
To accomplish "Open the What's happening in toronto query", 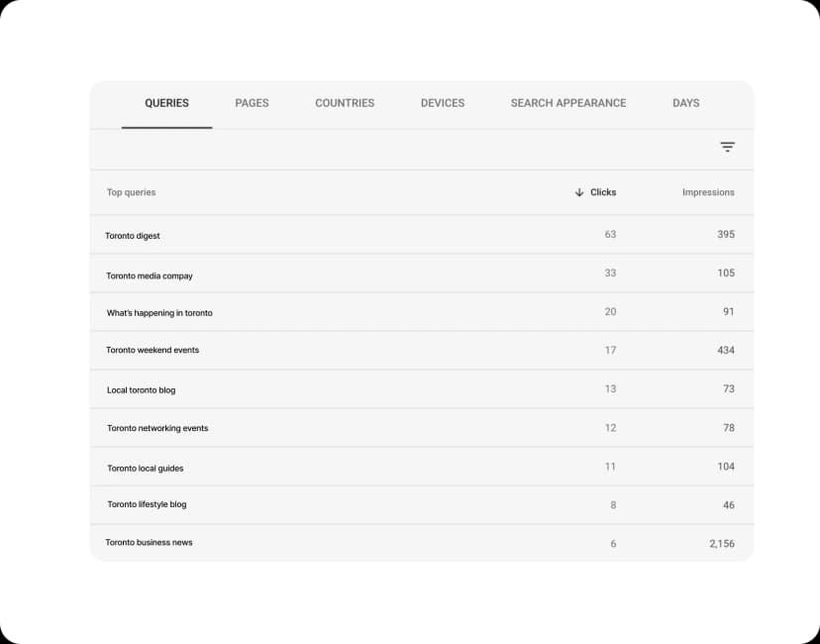I will (x=160, y=312).
